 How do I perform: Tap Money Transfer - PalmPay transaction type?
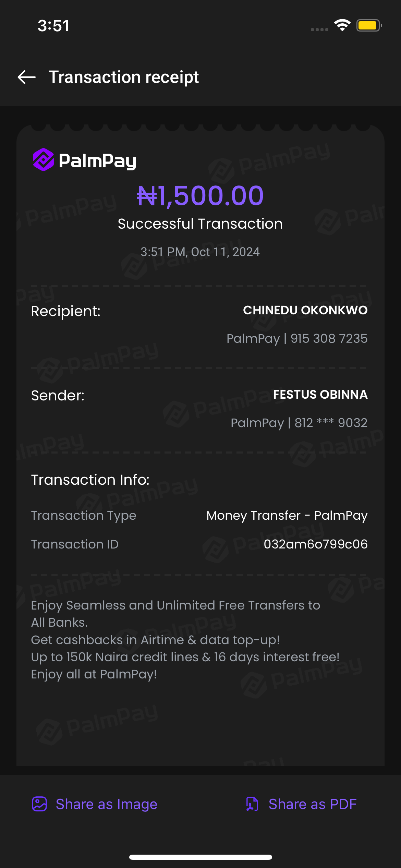coord(287,515)
